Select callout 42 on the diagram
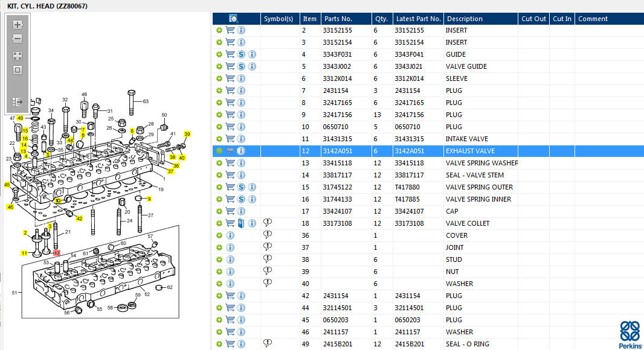644x350 pixels. click(x=79, y=218)
